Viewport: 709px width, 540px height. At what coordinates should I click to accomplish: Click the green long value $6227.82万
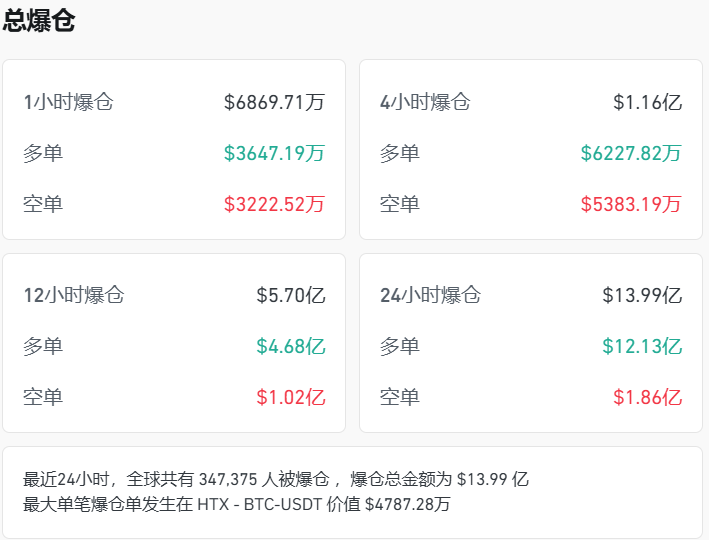tap(631, 154)
